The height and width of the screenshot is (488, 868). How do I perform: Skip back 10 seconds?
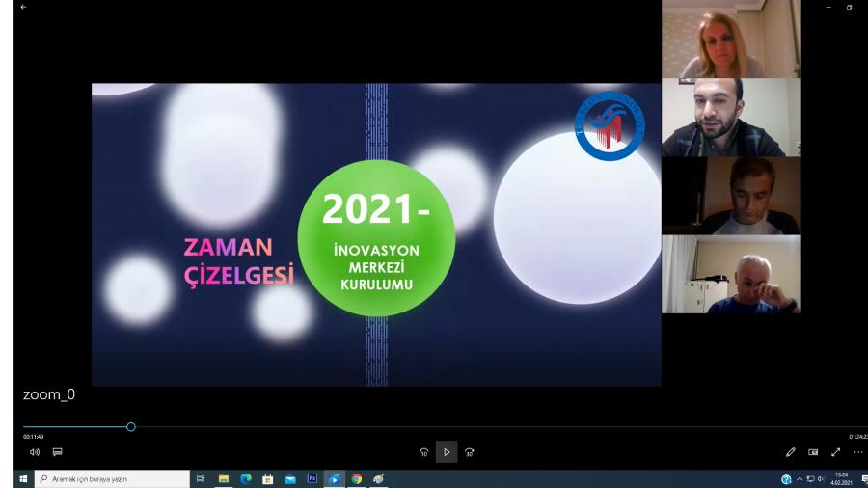click(423, 451)
